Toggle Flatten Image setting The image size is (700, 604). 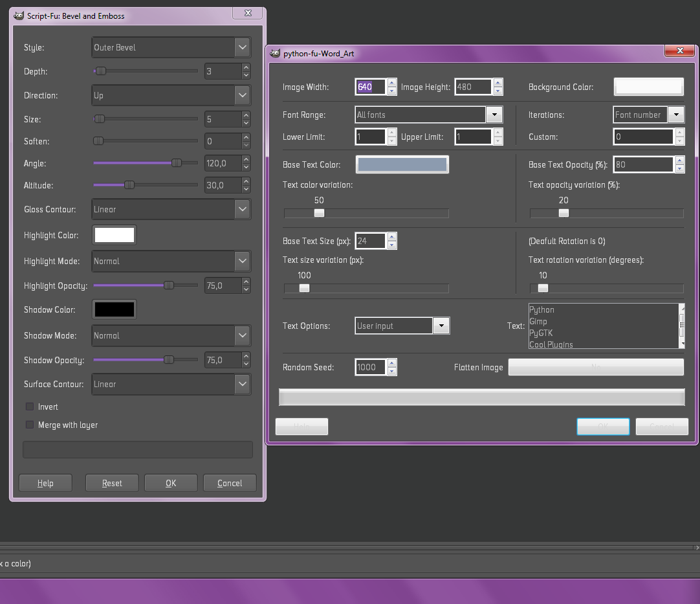596,367
